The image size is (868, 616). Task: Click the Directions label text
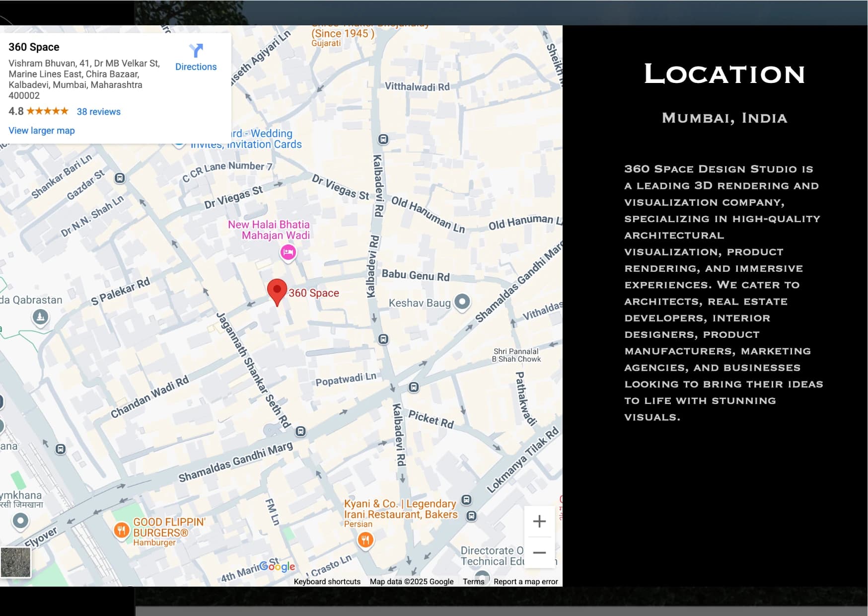(x=196, y=67)
